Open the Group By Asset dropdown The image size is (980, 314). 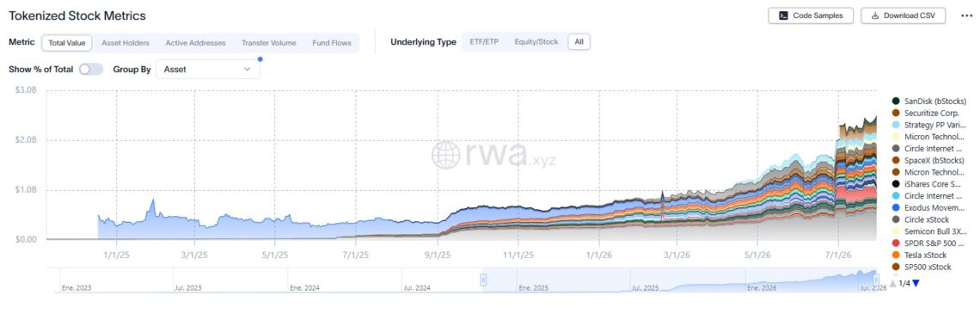pyautogui.click(x=207, y=70)
